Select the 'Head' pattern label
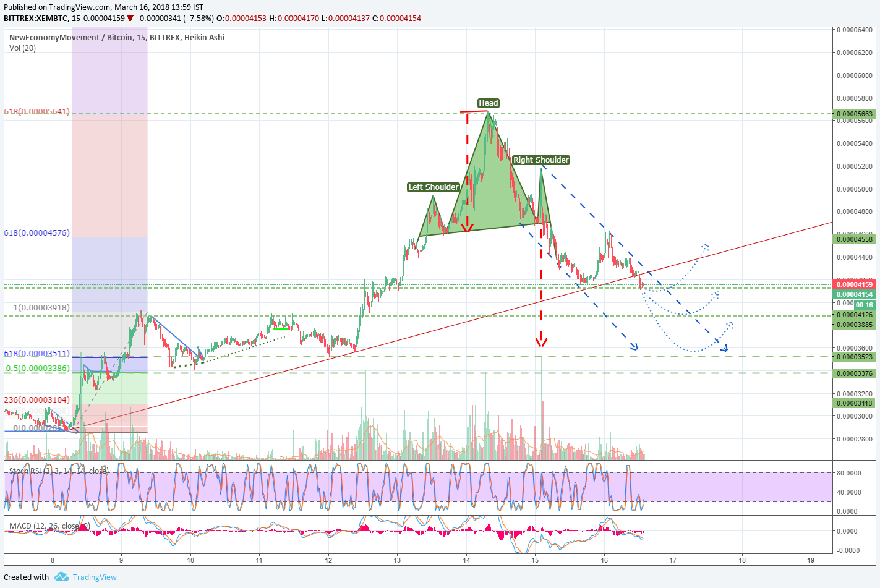Screen dimensions: 880x588 click(488, 103)
